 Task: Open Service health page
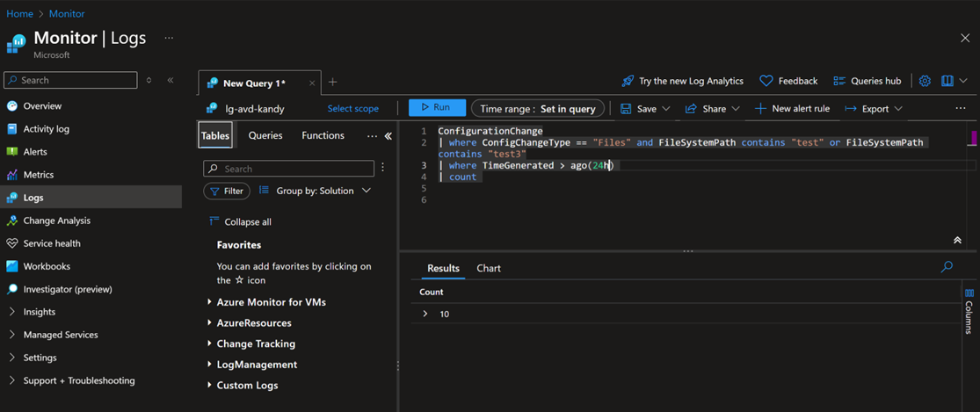[x=52, y=243]
